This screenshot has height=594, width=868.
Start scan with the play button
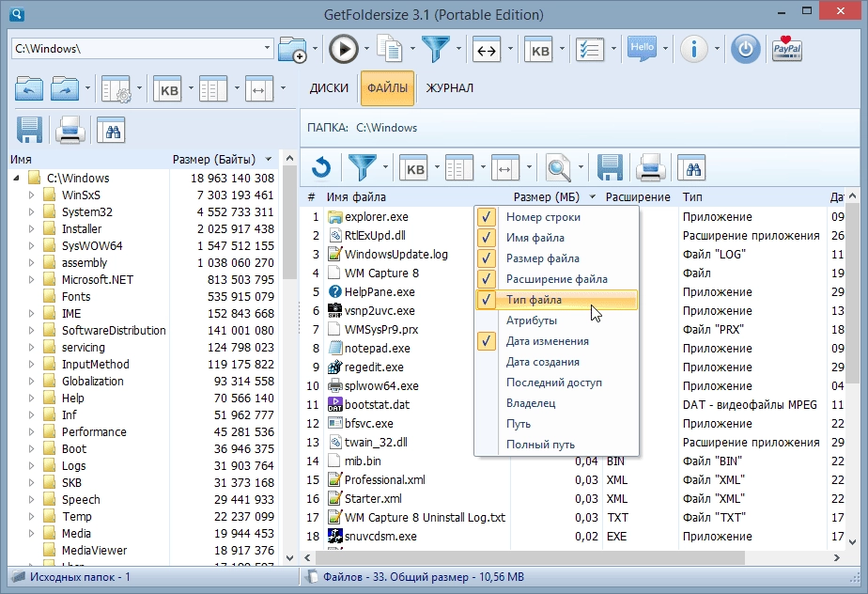(343, 49)
